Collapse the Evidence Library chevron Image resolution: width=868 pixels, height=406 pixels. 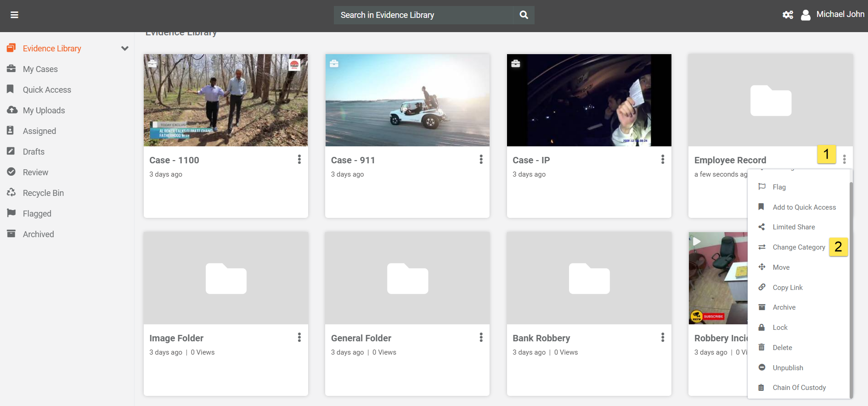tap(124, 49)
